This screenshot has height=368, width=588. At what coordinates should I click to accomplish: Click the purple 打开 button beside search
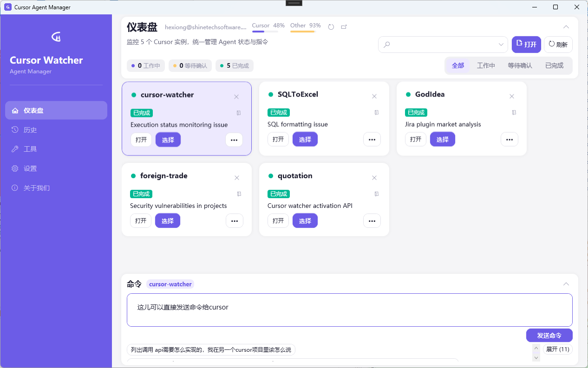click(526, 45)
